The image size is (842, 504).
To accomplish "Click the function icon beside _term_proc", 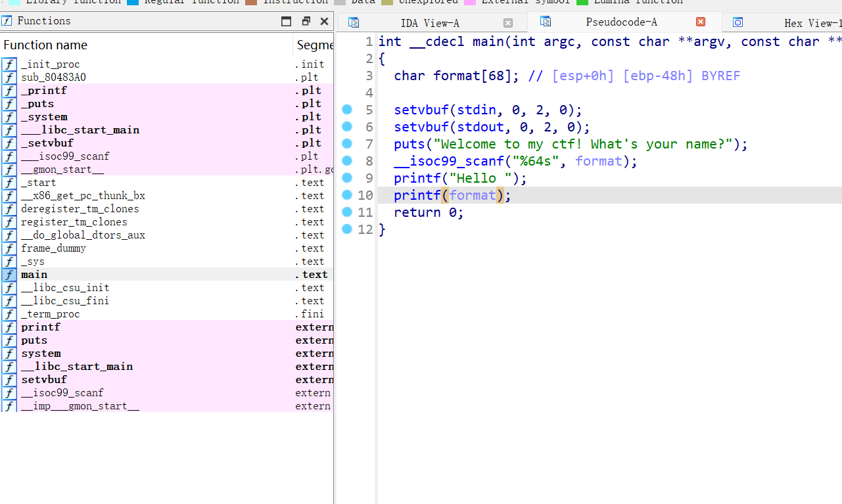I will (x=9, y=314).
